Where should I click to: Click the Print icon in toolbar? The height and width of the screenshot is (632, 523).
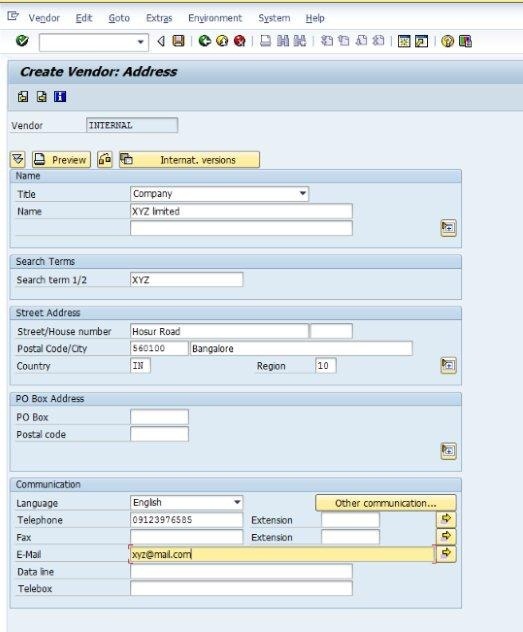[x=266, y=41]
